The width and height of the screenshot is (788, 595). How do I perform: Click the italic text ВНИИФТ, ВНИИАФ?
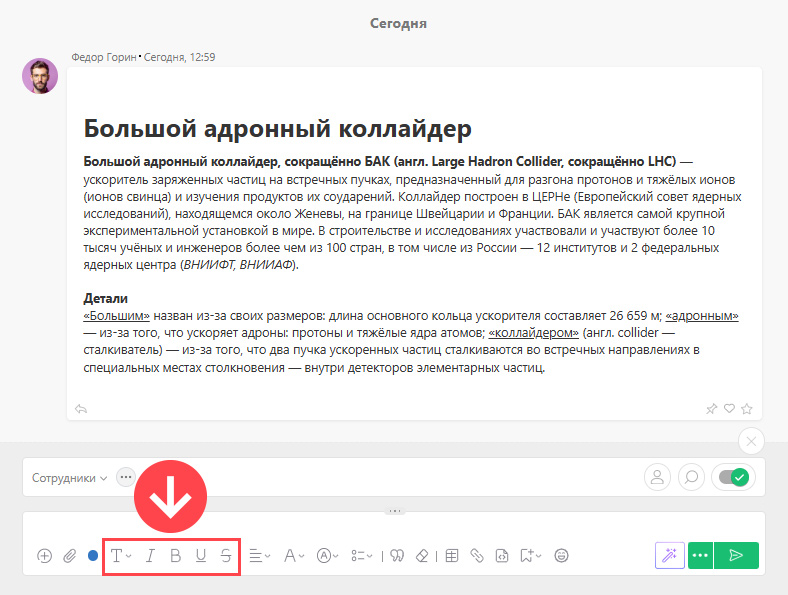pyautogui.click(x=238, y=265)
